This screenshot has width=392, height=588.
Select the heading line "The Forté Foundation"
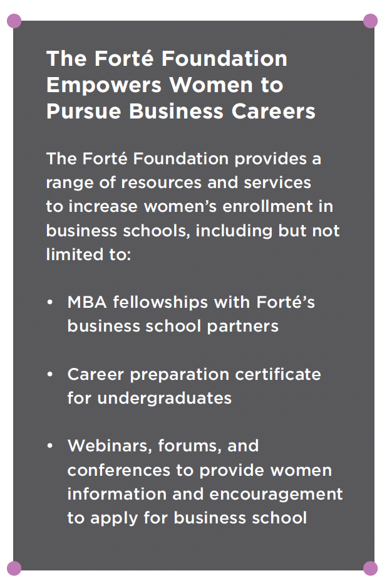pyautogui.click(x=167, y=58)
